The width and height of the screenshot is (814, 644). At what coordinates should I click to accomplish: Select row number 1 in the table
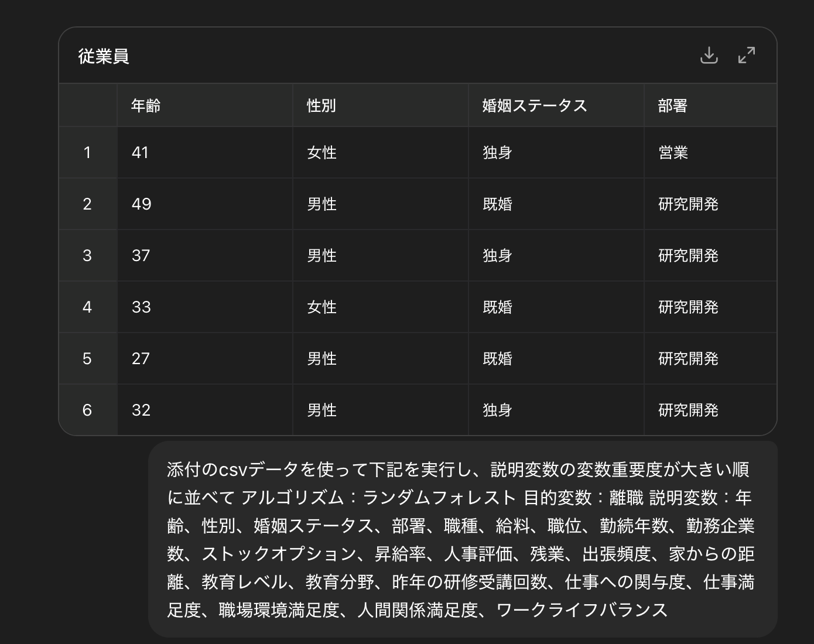pos(87,153)
